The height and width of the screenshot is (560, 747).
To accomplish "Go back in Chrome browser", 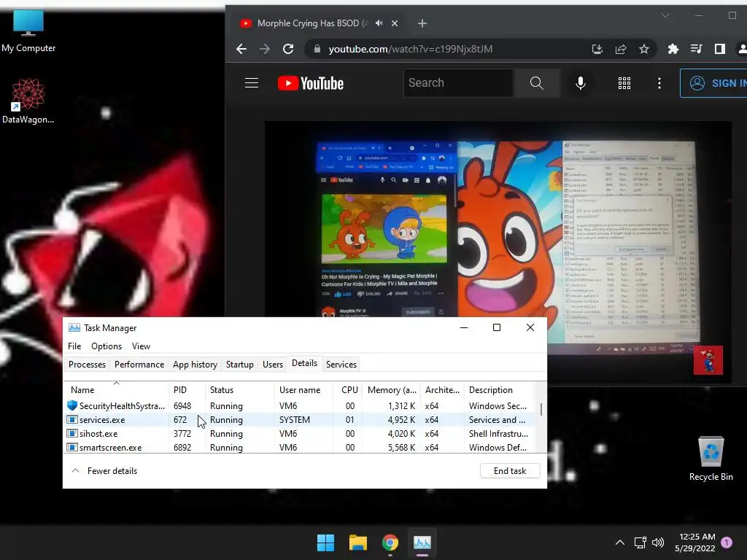I will (241, 49).
